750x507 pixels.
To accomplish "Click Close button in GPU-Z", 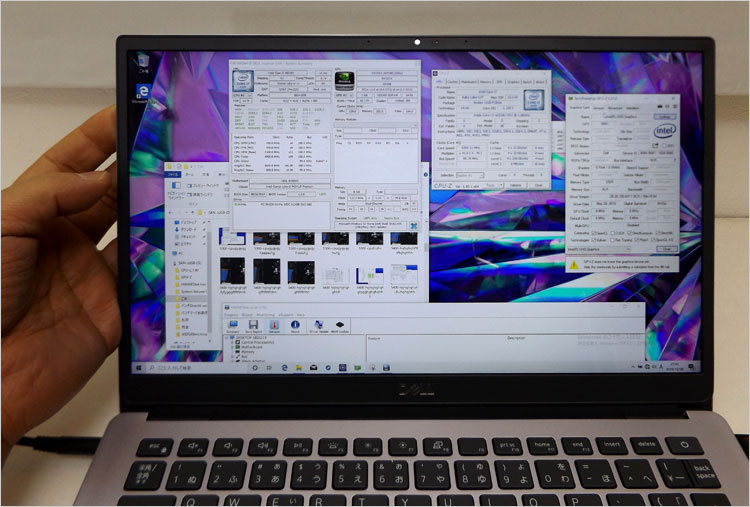I will pos(667,249).
